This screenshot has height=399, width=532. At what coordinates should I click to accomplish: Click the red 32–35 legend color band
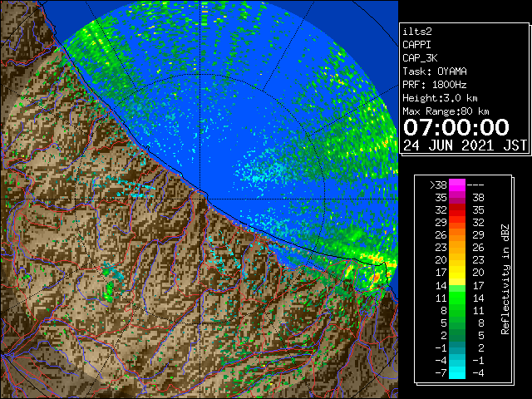click(x=457, y=210)
